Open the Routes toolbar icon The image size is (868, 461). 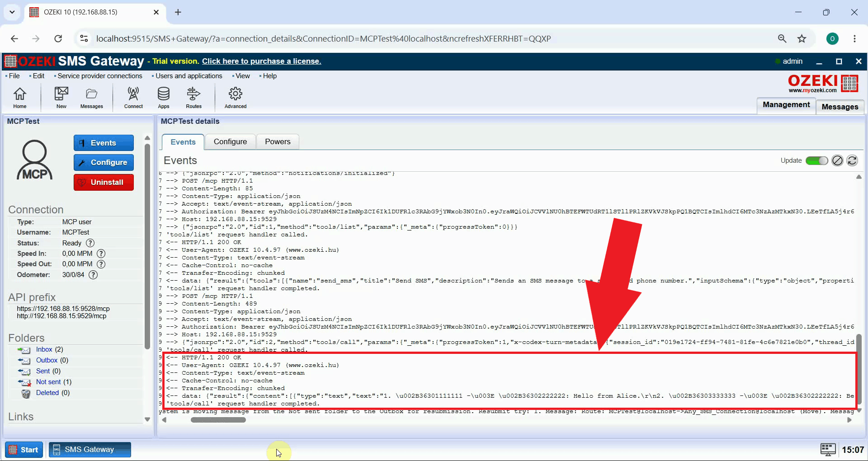pos(193,98)
